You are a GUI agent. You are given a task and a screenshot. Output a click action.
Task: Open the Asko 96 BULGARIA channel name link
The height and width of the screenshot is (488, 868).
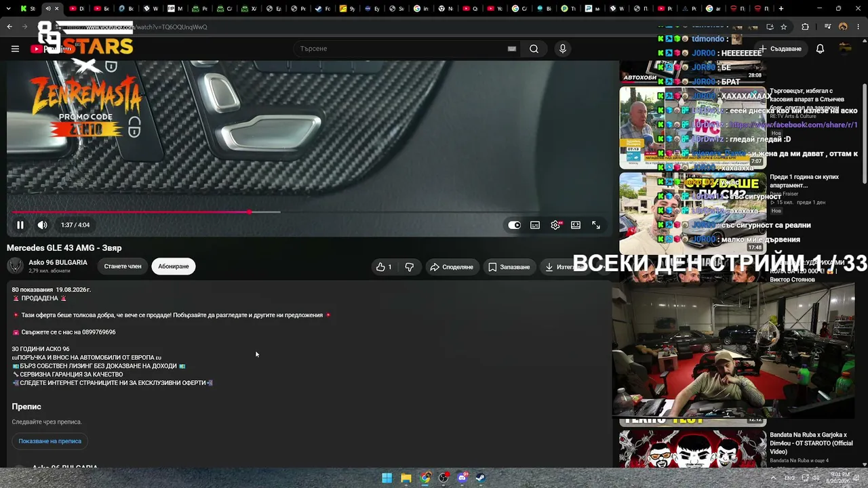tap(58, 262)
